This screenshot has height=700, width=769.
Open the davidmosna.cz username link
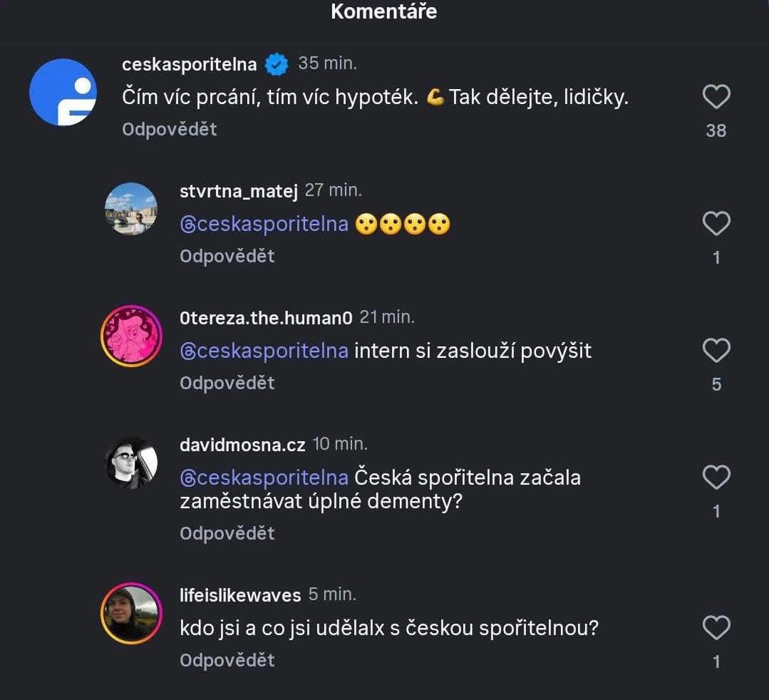click(242, 445)
